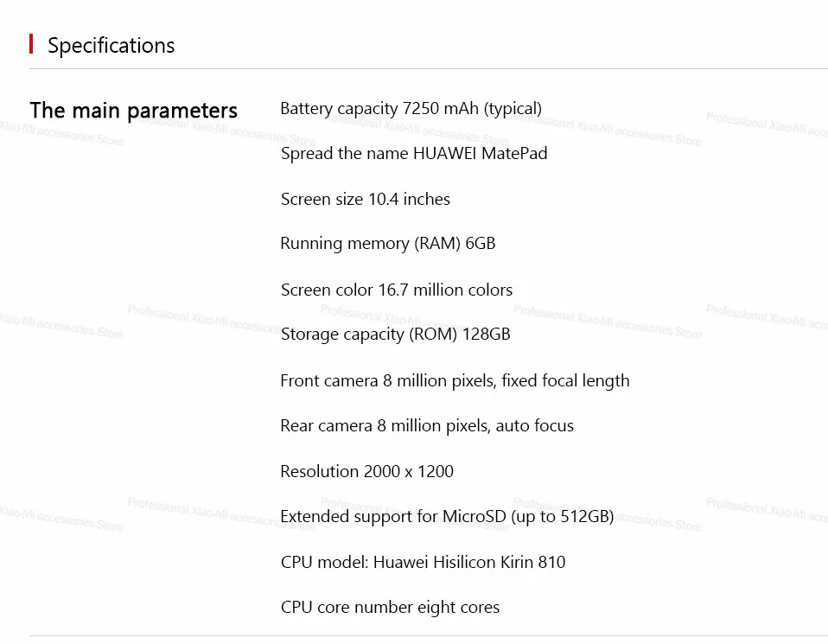Screen dimensions: 828x644
Task: Click the HUAWEI MatePad name line
Action: [414, 154]
